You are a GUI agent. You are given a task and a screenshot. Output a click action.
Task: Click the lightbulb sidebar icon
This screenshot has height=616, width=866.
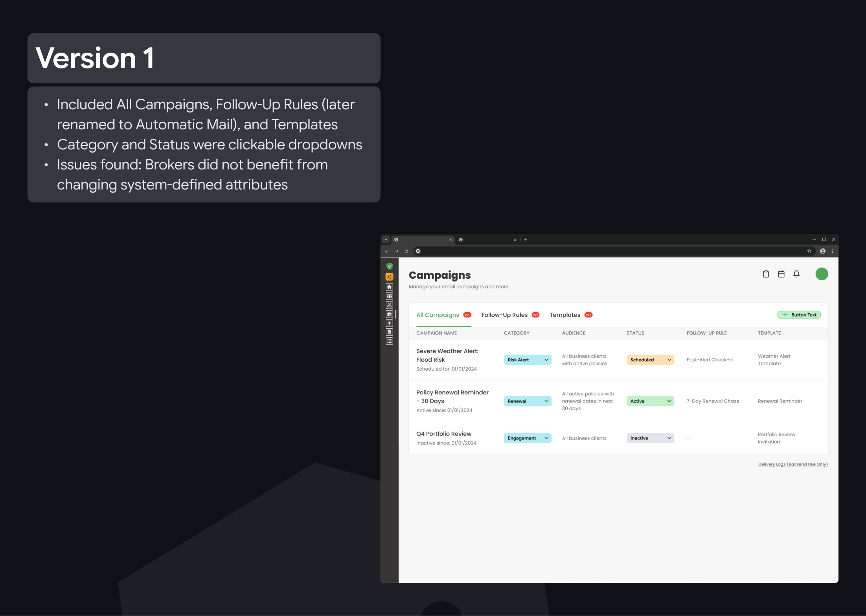(389, 323)
